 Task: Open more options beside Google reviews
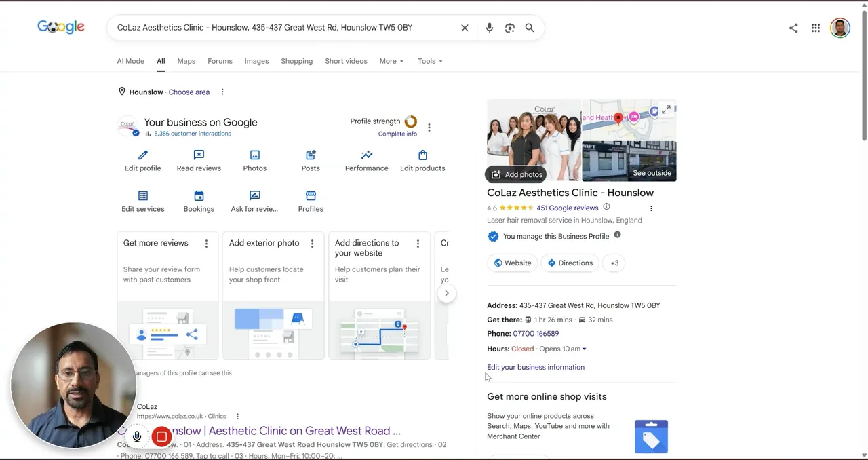[651, 208]
